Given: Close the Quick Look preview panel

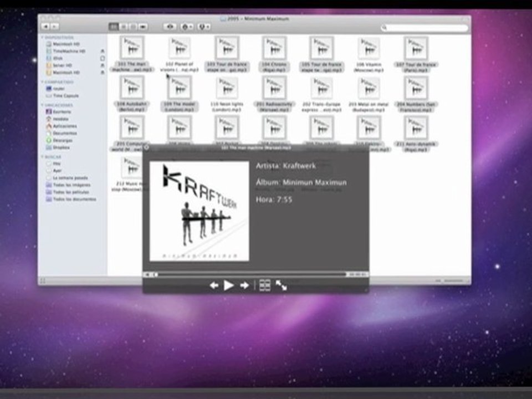Looking at the screenshot, I should tap(146, 147).
